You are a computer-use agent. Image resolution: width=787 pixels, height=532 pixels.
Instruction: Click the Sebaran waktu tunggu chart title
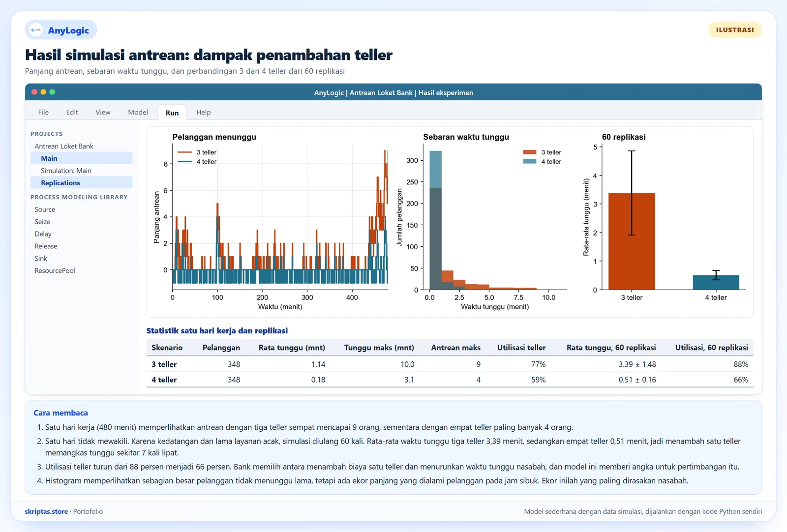click(x=466, y=137)
